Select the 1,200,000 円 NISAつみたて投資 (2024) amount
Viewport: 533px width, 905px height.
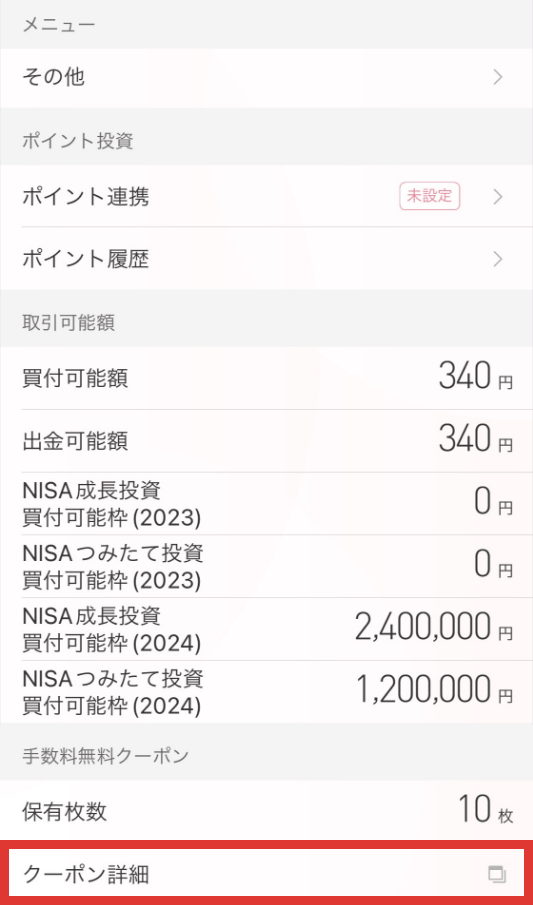tap(435, 690)
